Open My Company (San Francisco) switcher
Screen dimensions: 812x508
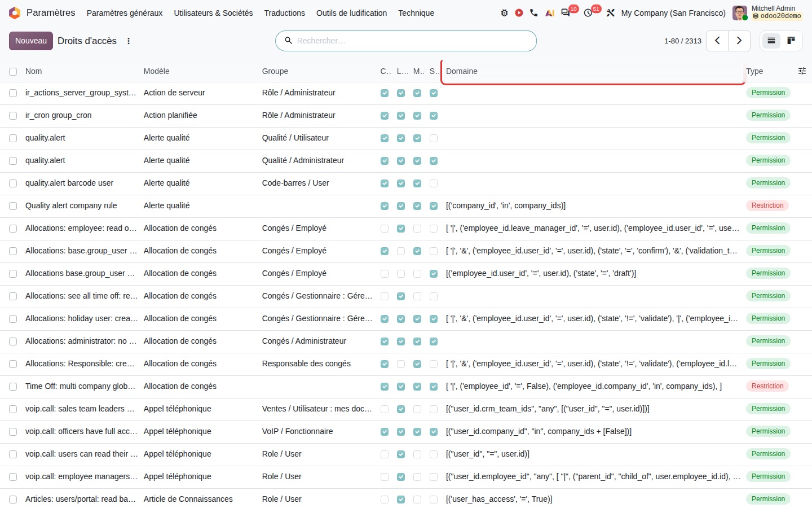coord(673,13)
